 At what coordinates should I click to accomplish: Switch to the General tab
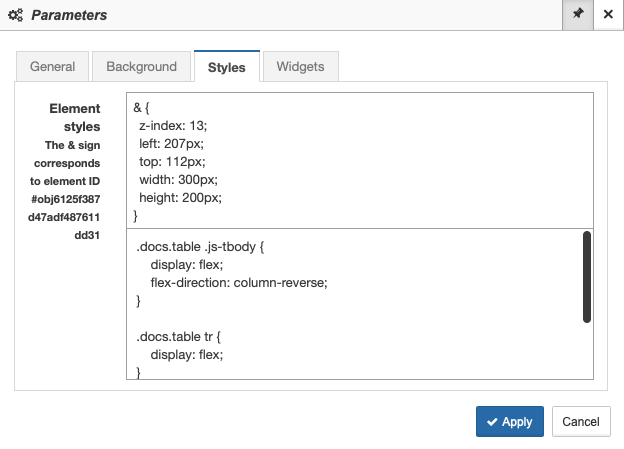(x=53, y=66)
